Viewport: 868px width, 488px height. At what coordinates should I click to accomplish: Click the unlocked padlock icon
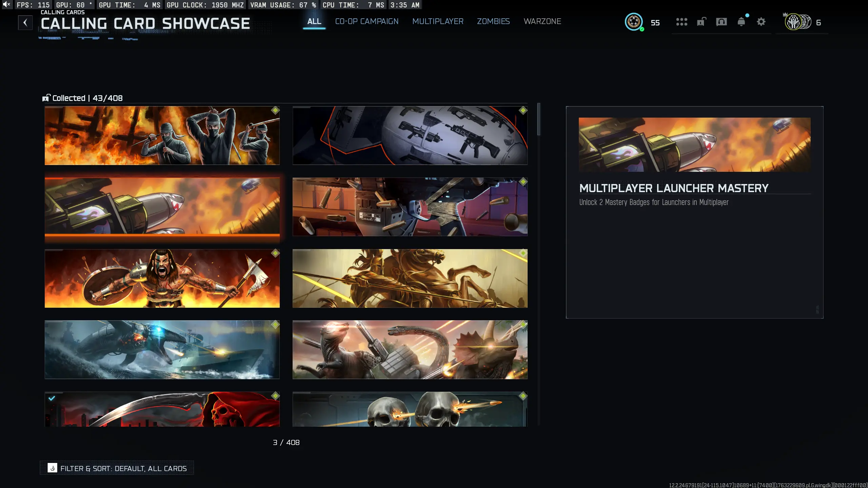pyautogui.click(x=701, y=22)
